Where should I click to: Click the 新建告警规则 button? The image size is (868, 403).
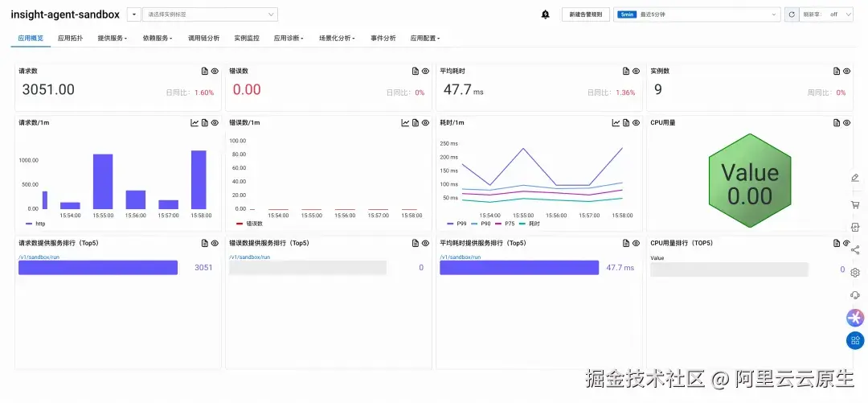[x=586, y=14]
